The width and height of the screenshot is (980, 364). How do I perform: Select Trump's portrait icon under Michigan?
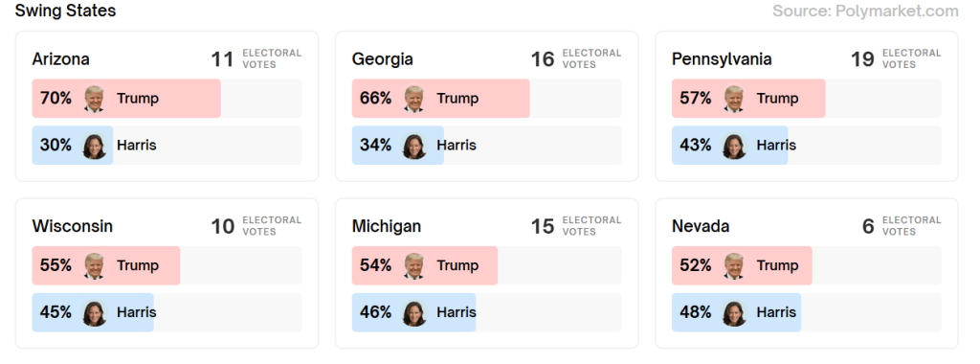point(414,265)
